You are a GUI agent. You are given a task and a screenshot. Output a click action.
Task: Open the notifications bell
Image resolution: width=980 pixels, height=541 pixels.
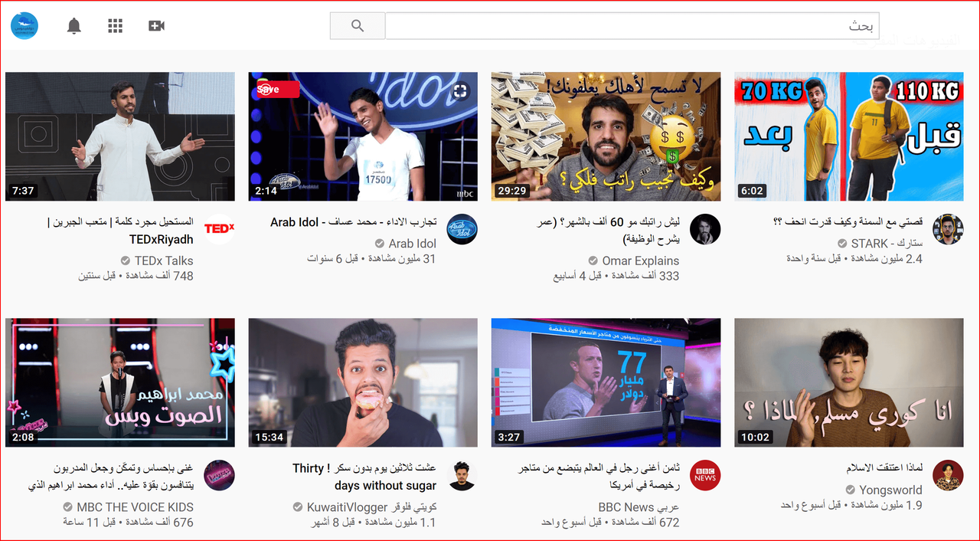coord(74,26)
